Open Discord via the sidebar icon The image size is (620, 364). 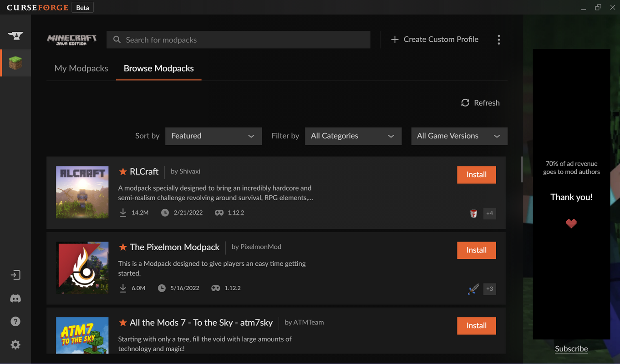coord(15,298)
